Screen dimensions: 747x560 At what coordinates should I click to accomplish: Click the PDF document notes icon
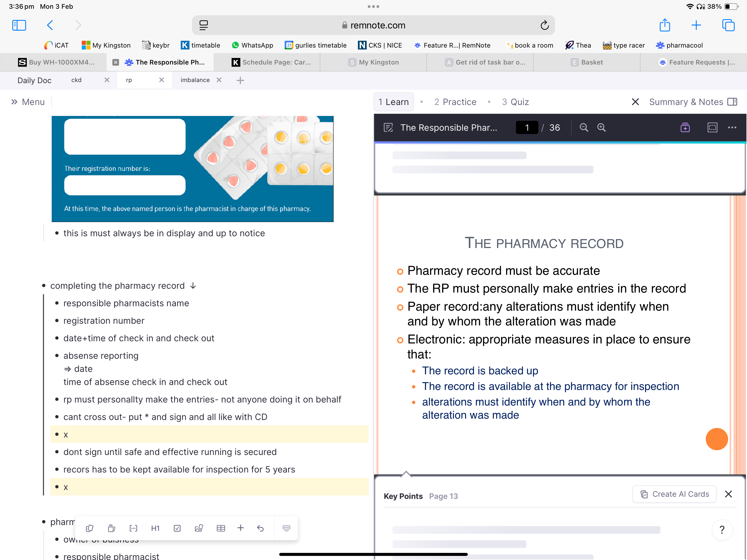388,127
